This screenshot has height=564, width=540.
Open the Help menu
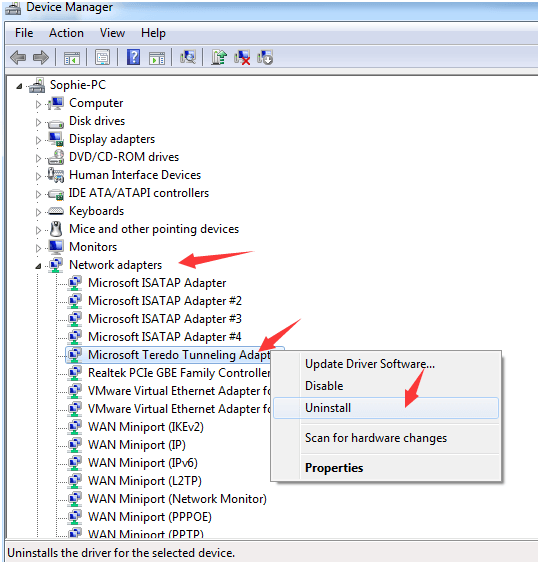point(153,33)
